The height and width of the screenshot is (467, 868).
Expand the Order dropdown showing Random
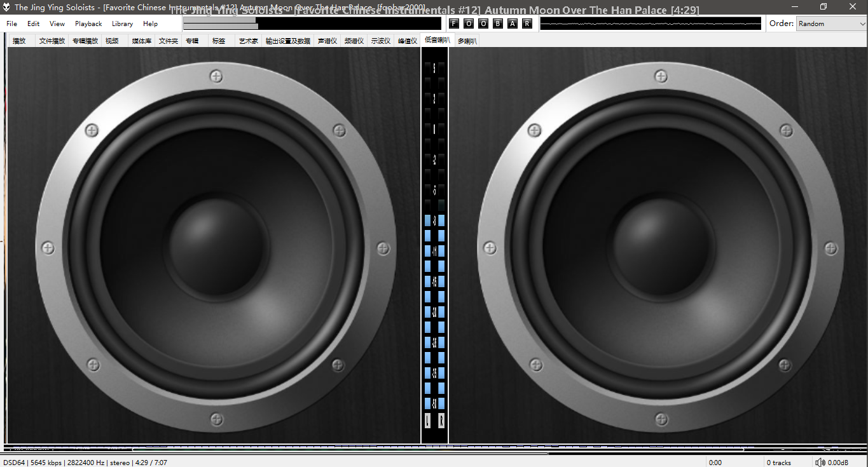click(830, 24)
